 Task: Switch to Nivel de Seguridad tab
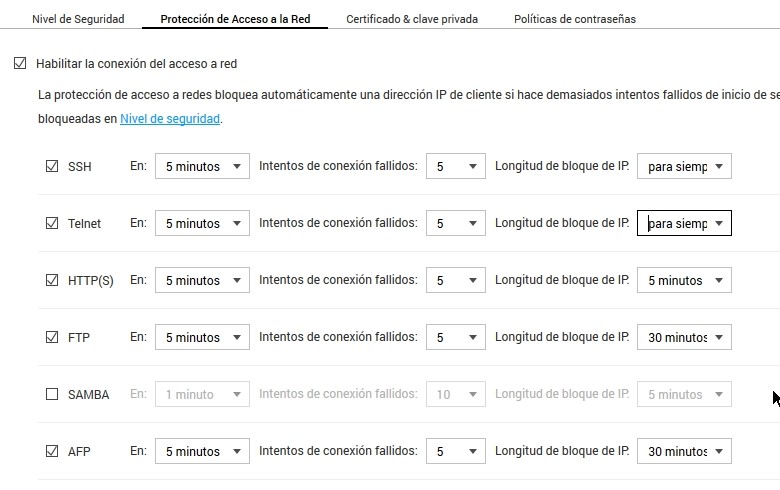click(x=78, y=19)
